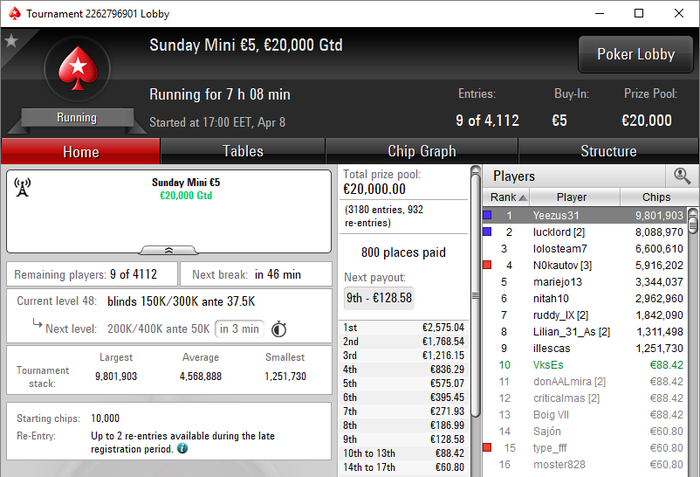Screen dimensions: 700x477
Task: Select eliminated player moster828
Action: [x=585, y=464]
